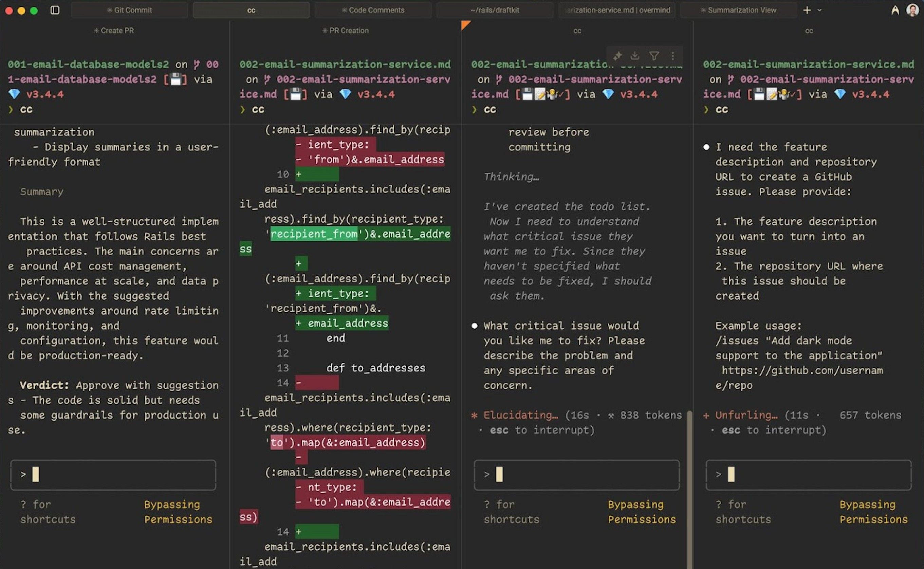Click the 'Thinking…' italic text

tap(511, 177)
